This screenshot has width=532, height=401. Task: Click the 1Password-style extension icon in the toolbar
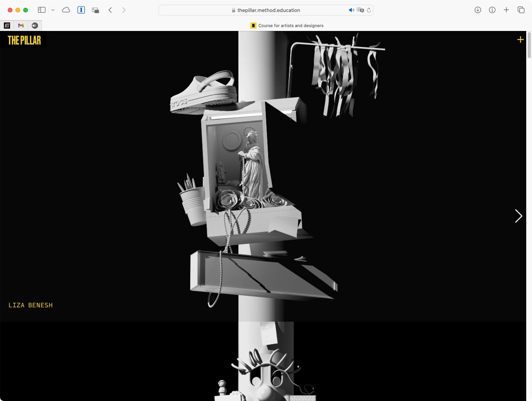point(81,10)
